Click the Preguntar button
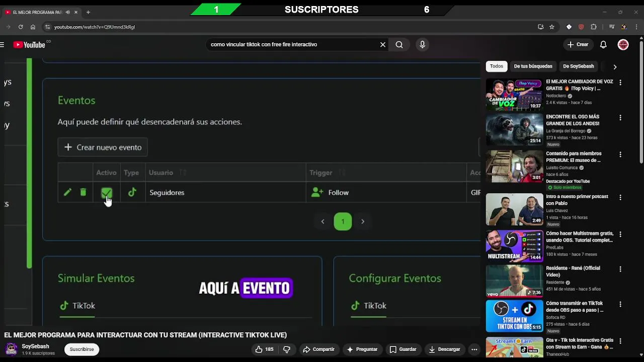This screenshot has width=644, height=362. [x=362, y=349]
